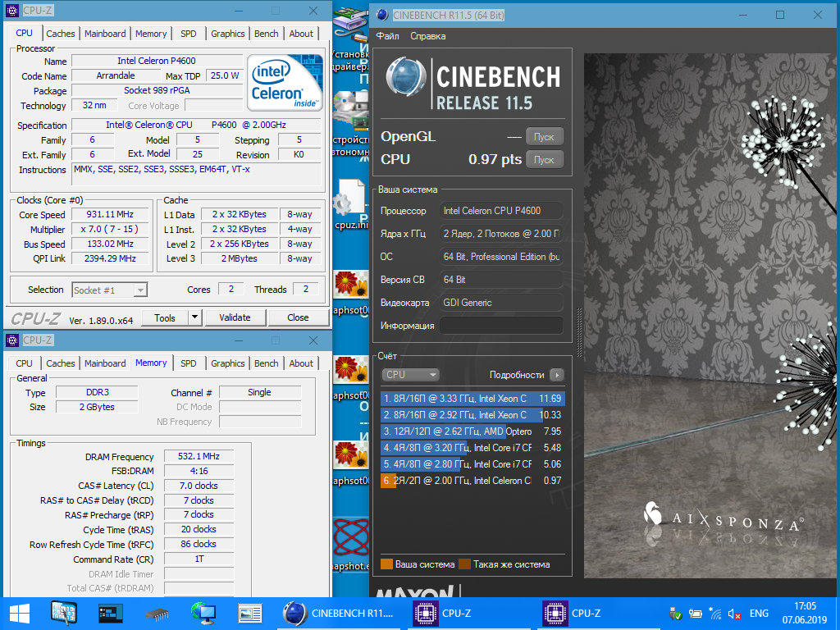Open Bench tab in lower CPU-Z window
This screenshot has height=630, width=840.
(267, 363)
